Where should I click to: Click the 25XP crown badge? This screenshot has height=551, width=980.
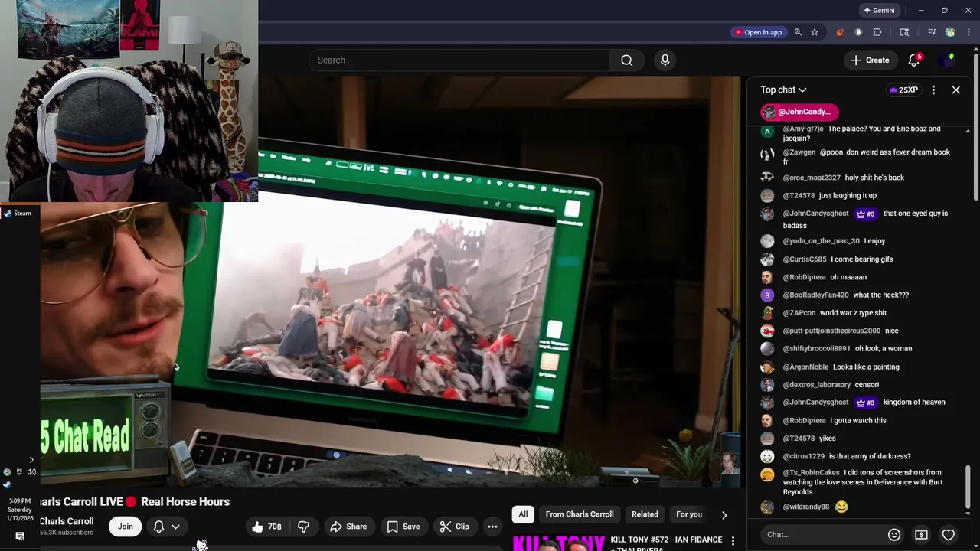pyautogui.click(x=903, y=90)
